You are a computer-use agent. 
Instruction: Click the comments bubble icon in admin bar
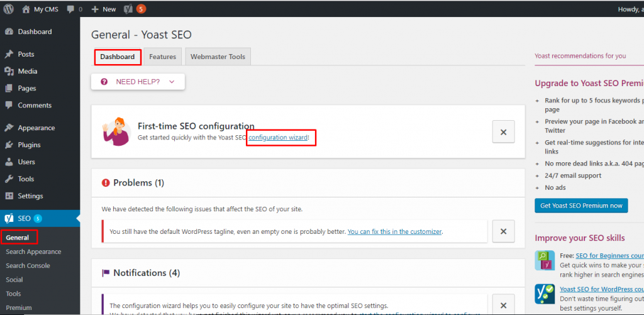click(70, 9)
